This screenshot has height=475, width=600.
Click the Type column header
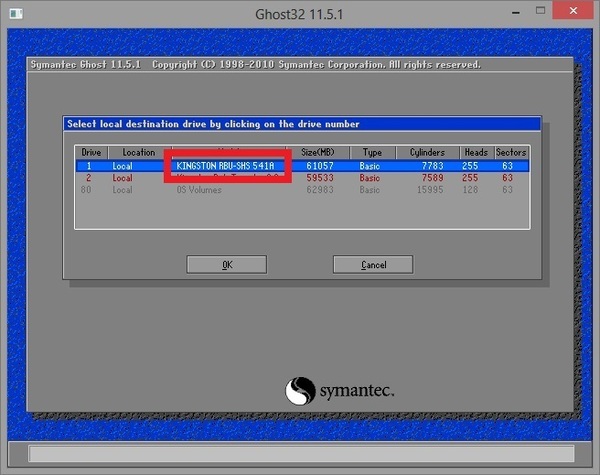pyautogui.click(x=372, y=152)
